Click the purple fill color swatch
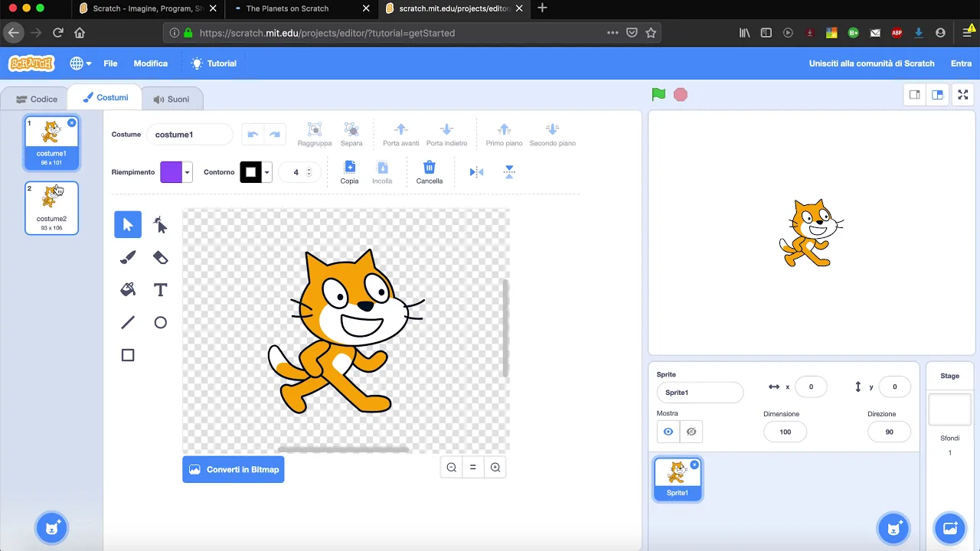The width and height of the screenshot is (980, 551). pyautogui.click(x=171, y=172)
